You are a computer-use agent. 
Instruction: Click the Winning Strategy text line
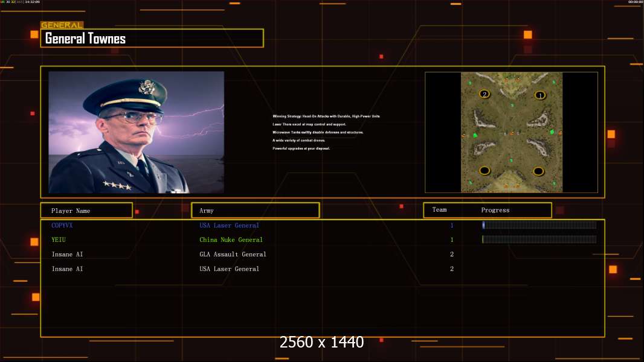click(x=326, y=116)
